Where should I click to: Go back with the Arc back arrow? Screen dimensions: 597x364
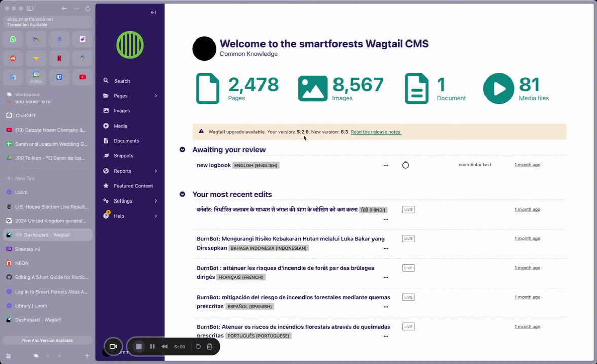click(64, 8)
